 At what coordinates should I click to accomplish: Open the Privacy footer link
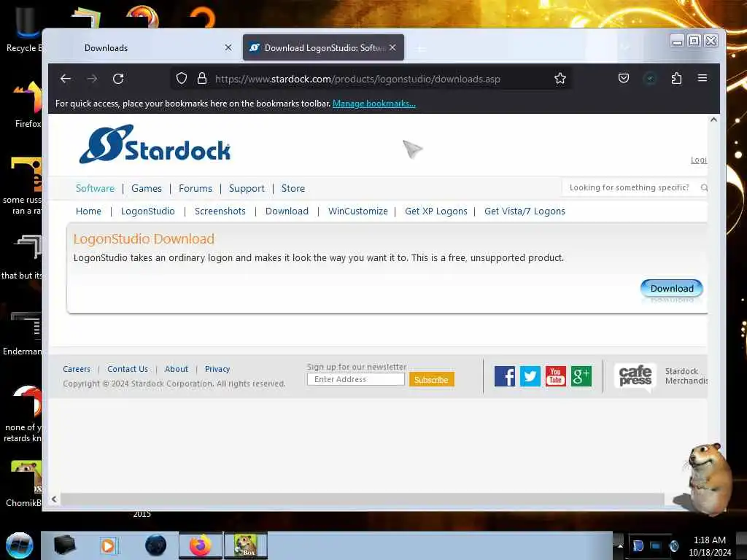pyautogui.click(x=217, y=369)
